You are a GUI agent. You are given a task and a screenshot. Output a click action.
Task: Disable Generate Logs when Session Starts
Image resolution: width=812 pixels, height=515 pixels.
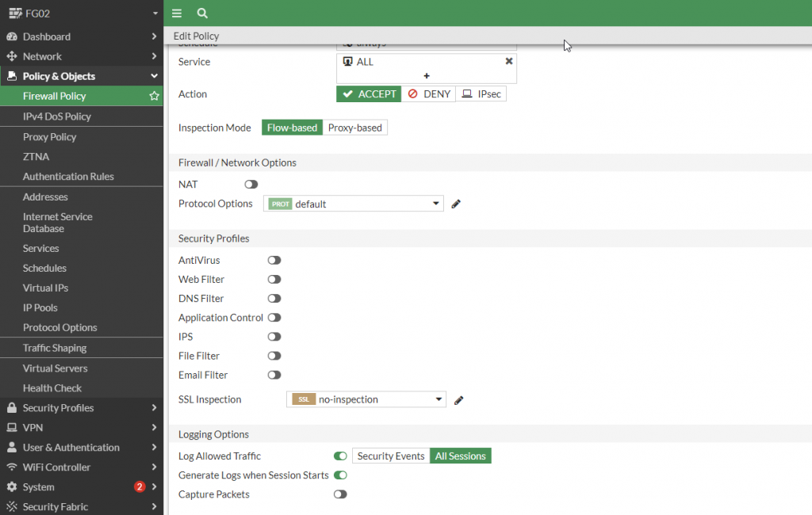pos(340,475)
